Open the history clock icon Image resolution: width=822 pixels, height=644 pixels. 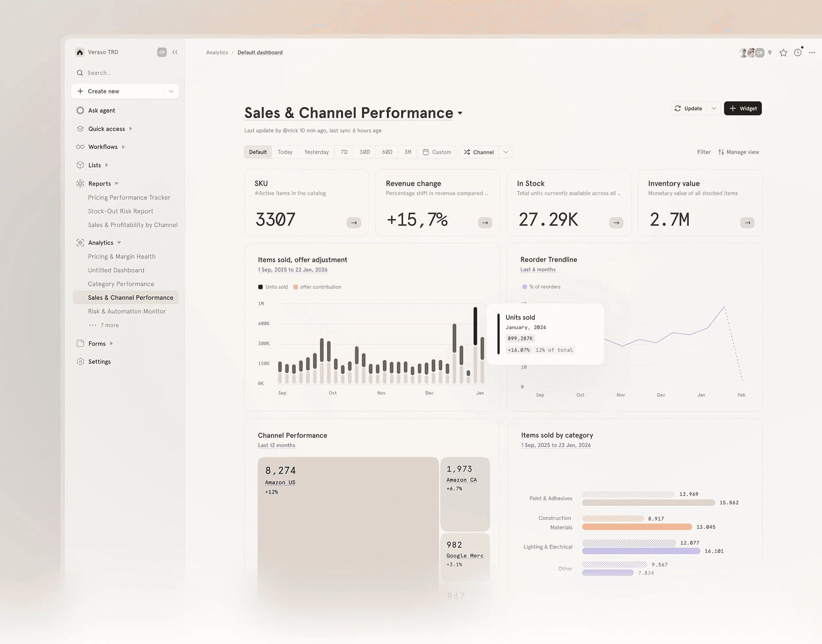798,53
